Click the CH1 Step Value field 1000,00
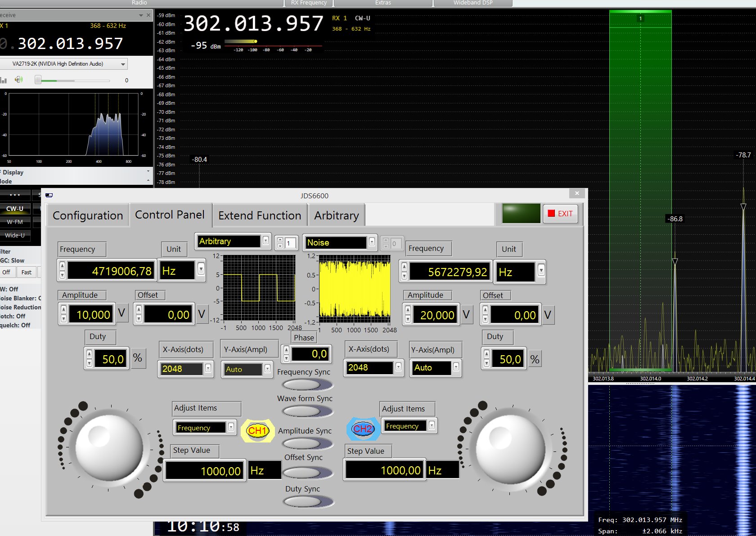756x536 pixels. 205,471
